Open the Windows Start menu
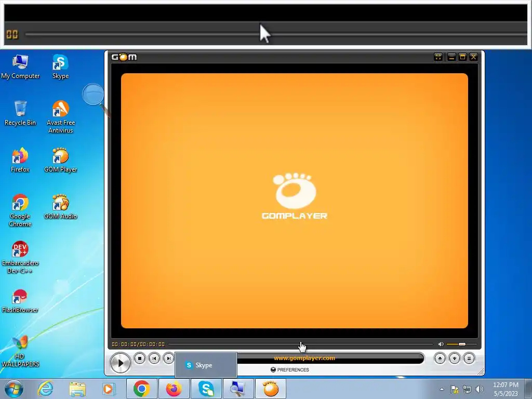Viewport: 532px width, 399px height. point(14,389)
